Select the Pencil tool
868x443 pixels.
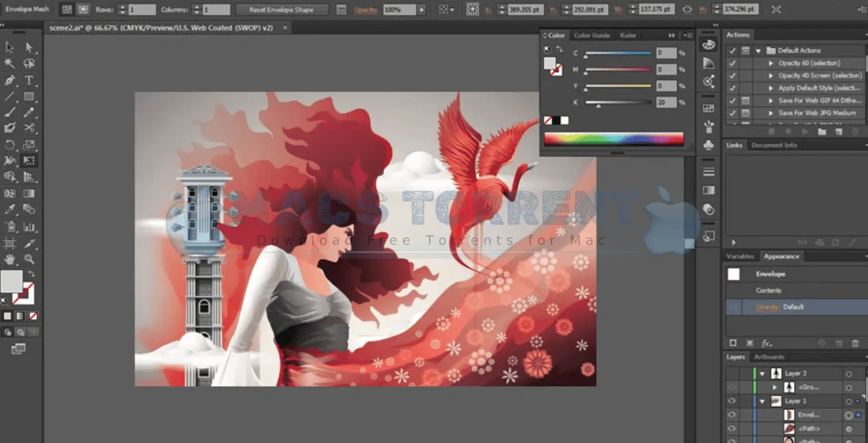tap(29, 112)
